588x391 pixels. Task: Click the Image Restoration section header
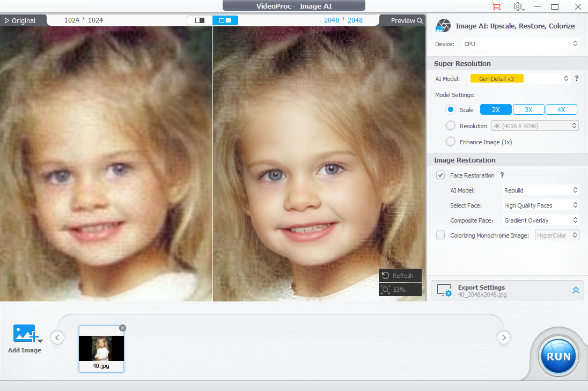465,160
